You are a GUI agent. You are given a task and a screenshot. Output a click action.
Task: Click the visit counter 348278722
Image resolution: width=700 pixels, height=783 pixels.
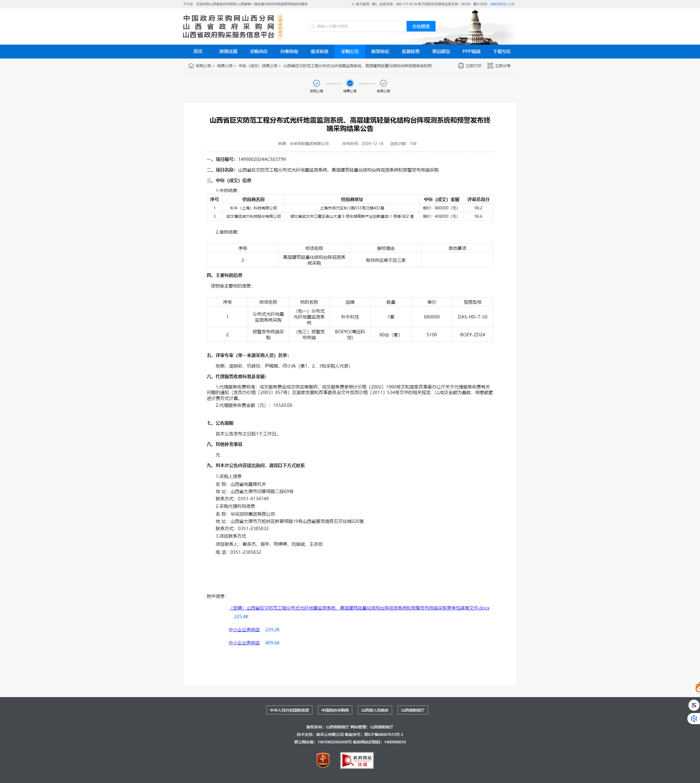click(x=499, y=4)
